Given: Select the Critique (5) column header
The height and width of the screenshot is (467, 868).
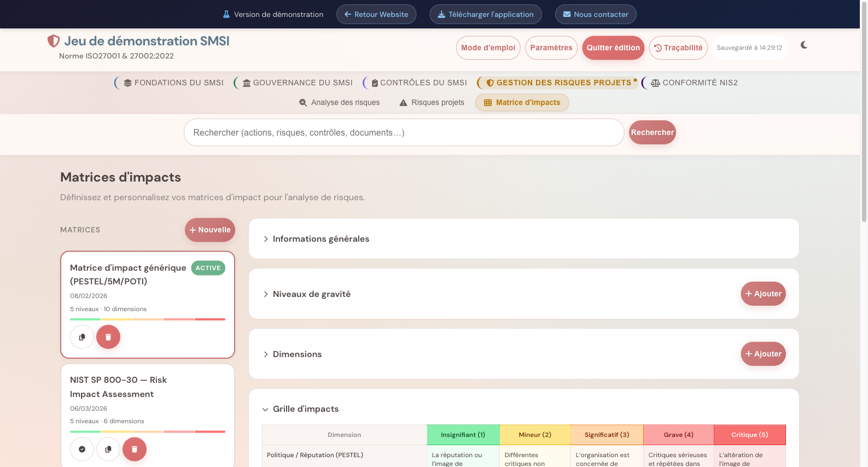Looking at the screenshot, I should point(749,435).
